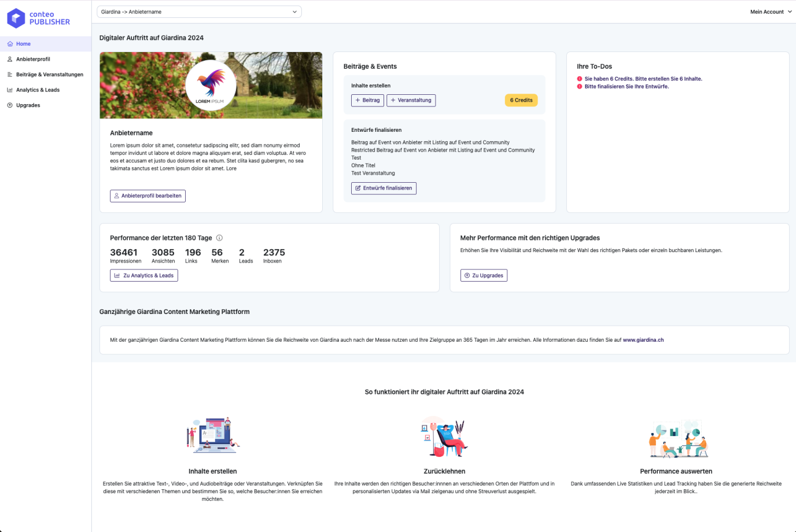Click the info icon next to Performance heading

[x=219, y=238]
